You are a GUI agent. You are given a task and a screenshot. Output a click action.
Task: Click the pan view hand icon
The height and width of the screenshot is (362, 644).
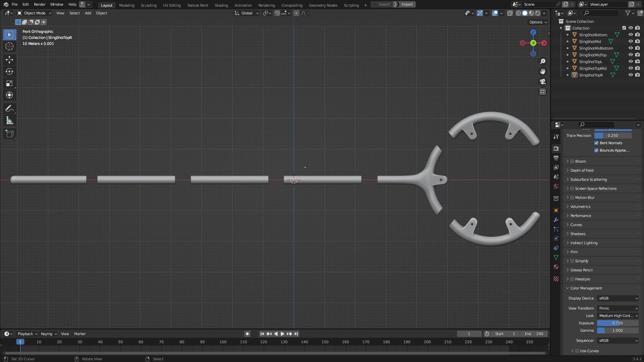543,71
